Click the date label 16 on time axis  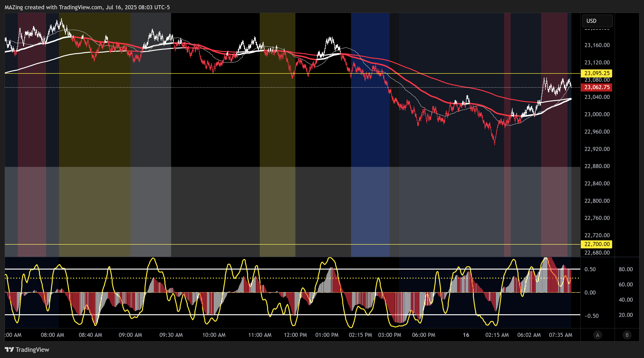(466, 335)
